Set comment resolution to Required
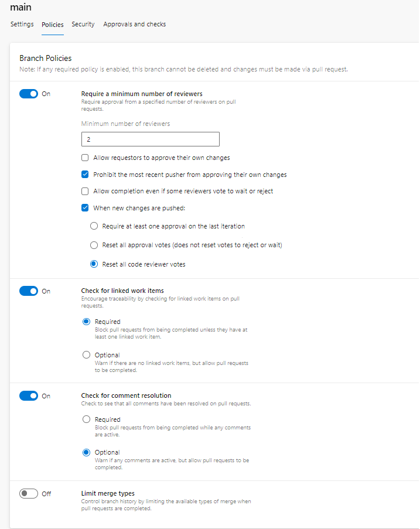The width and height of the screenshot is (420, 529). click(x=86, y=419)
